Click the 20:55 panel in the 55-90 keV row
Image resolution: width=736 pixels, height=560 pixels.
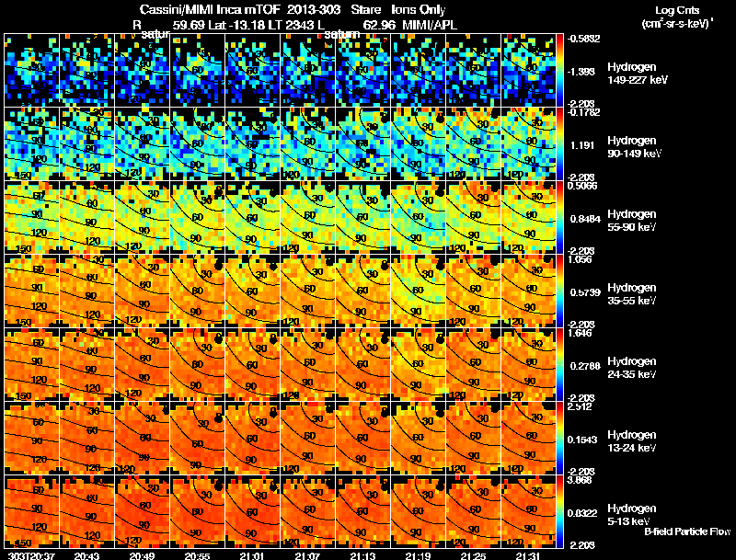[197, 218]
